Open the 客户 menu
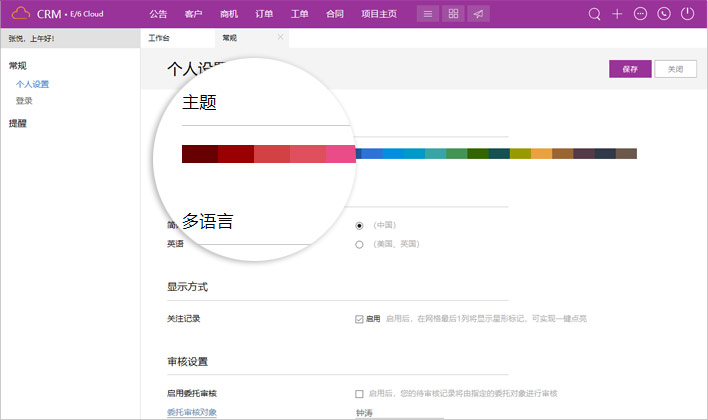 tap(194, 14)
